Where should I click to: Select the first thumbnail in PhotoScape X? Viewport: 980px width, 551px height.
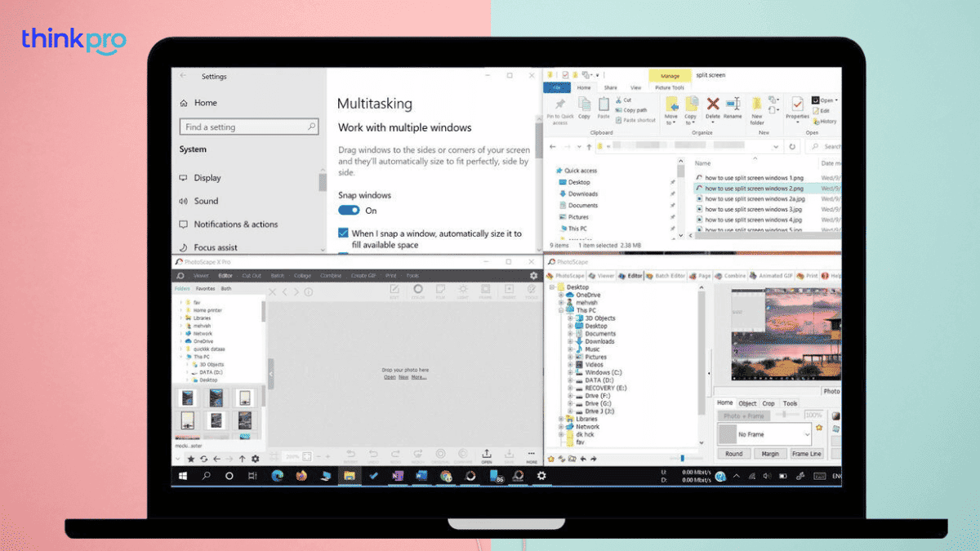click(188, 398)
